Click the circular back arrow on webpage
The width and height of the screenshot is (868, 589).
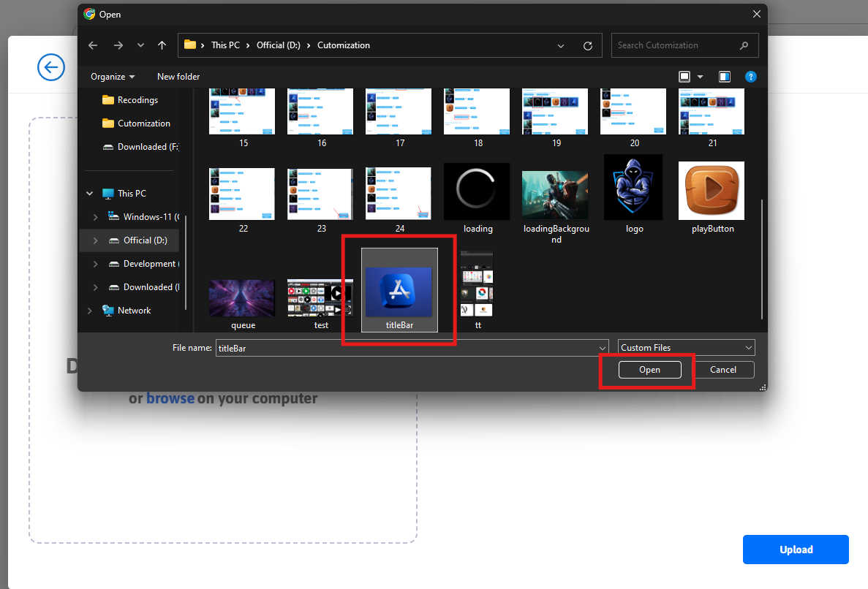[50, 68]
